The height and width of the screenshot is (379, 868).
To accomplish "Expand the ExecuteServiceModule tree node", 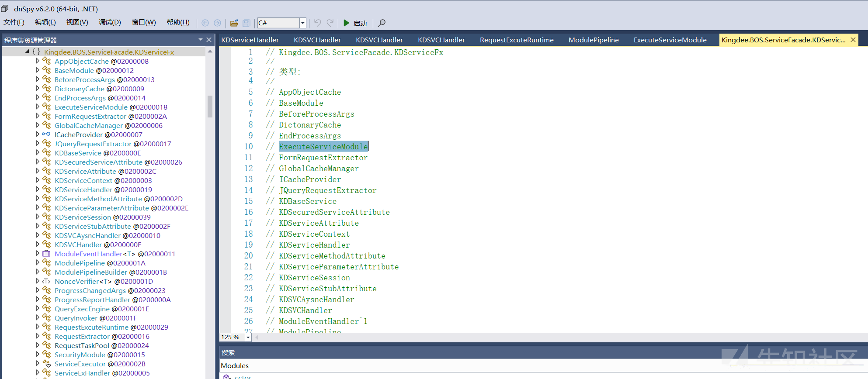I will point(38,107).
